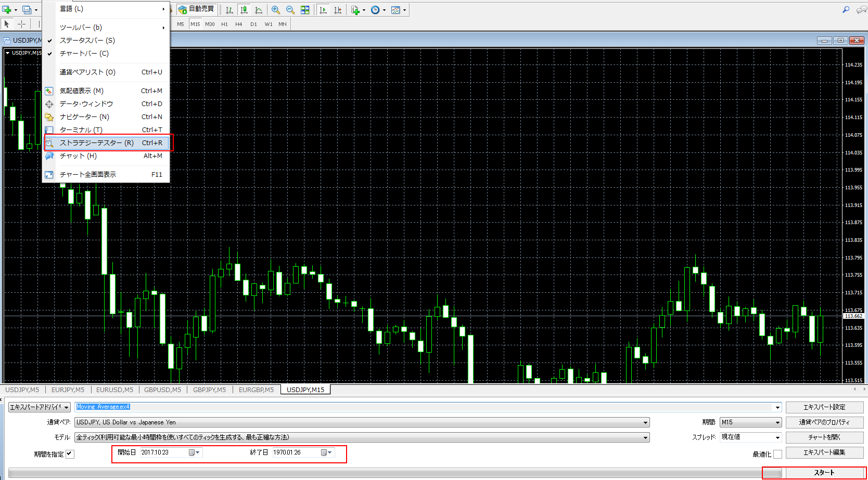Open the Moving Average.ex4 expert dropdown

pyautogui.click(x=428, y=407)
